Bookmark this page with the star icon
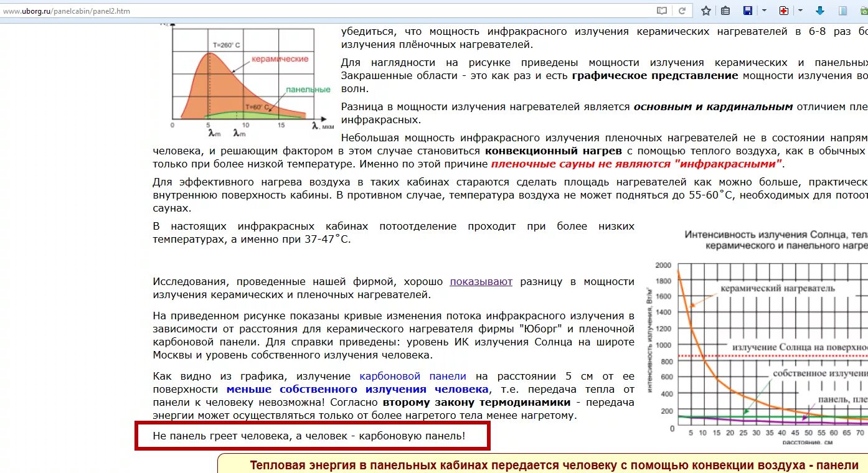The width and height of the screenshot is (868, 473). [x=705, y=11]
